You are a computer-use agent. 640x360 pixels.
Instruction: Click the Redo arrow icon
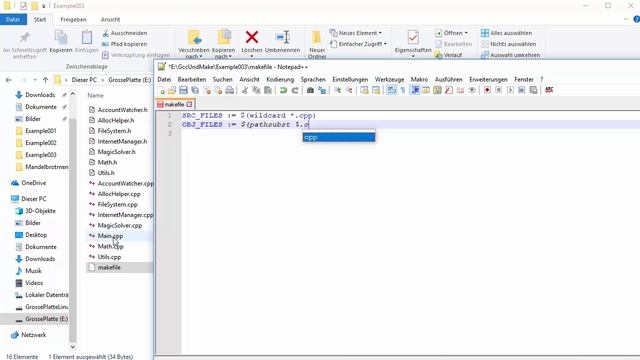(x=294, y=90)
